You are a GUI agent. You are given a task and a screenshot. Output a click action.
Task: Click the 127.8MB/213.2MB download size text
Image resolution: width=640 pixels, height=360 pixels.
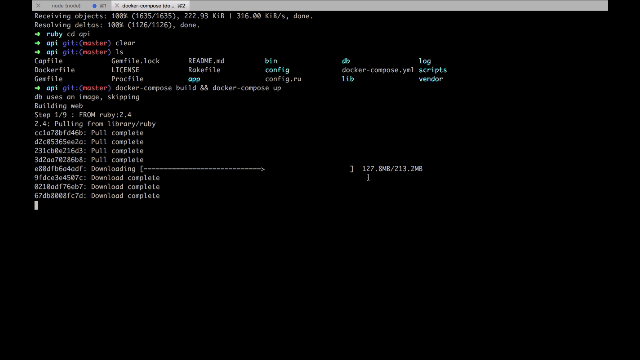pos(392,169)
